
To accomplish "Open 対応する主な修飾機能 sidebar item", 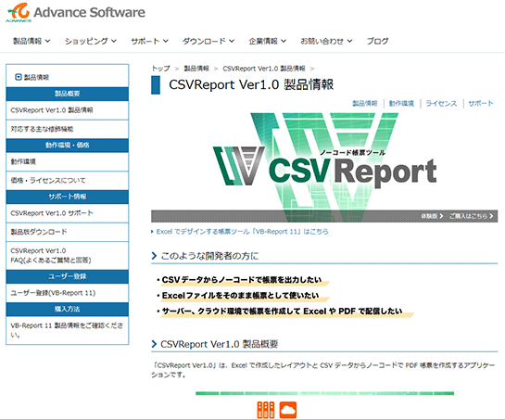I will point(68,129).
